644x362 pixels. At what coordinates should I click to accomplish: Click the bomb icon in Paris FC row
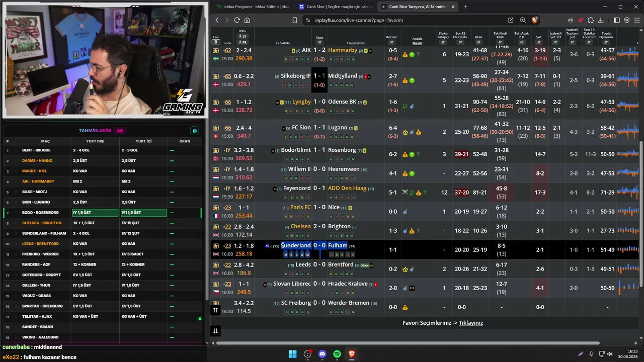coord(405,212)
